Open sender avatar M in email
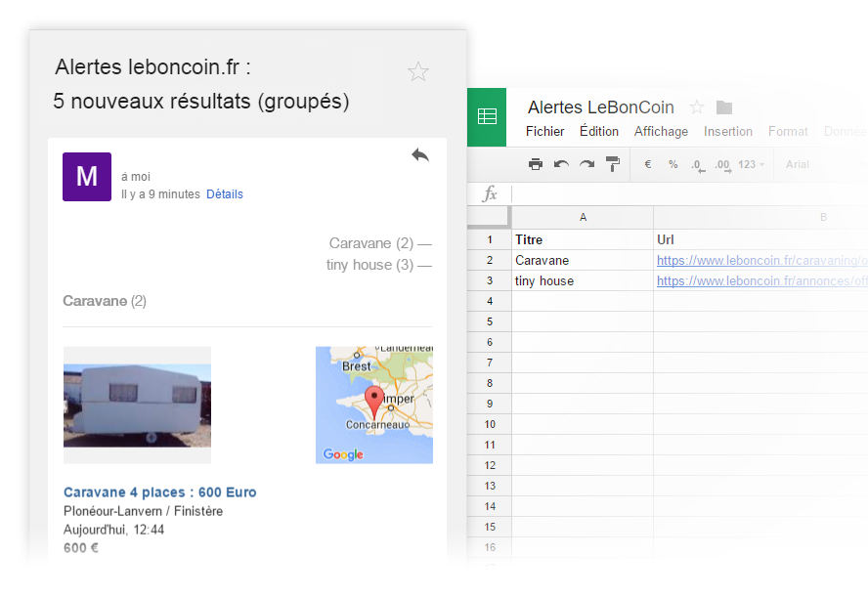 [87, 177]
